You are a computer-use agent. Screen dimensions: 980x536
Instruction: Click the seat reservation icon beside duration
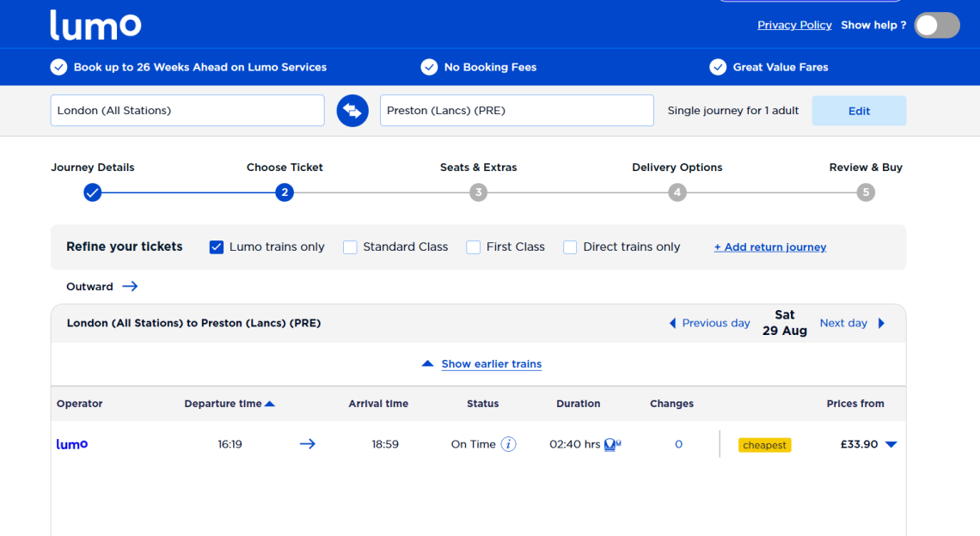point(612,445)
